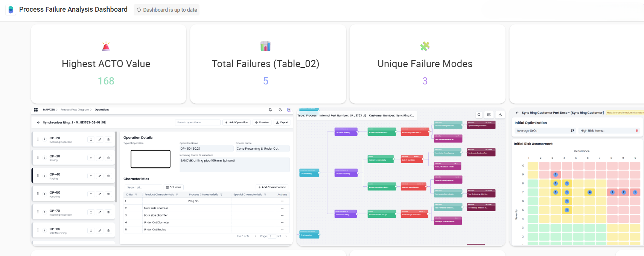The image size is (644, 256).
Task: Edit OP-40 Forging operation
Action: pos(100,176)
